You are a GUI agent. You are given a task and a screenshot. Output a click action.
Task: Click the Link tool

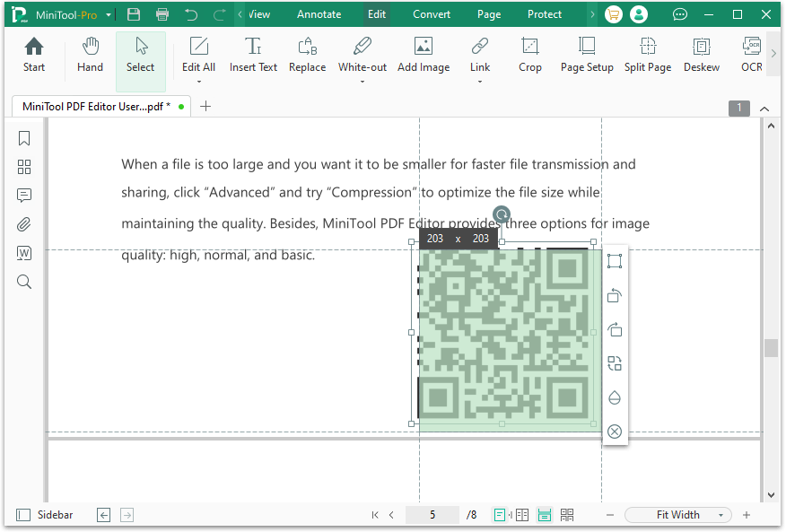click(480, 55)
